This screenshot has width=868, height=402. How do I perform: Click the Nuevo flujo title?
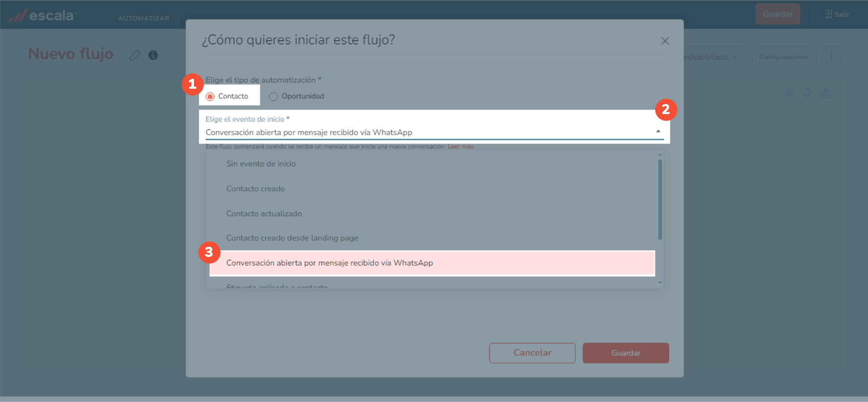click(x=71, y=54)
